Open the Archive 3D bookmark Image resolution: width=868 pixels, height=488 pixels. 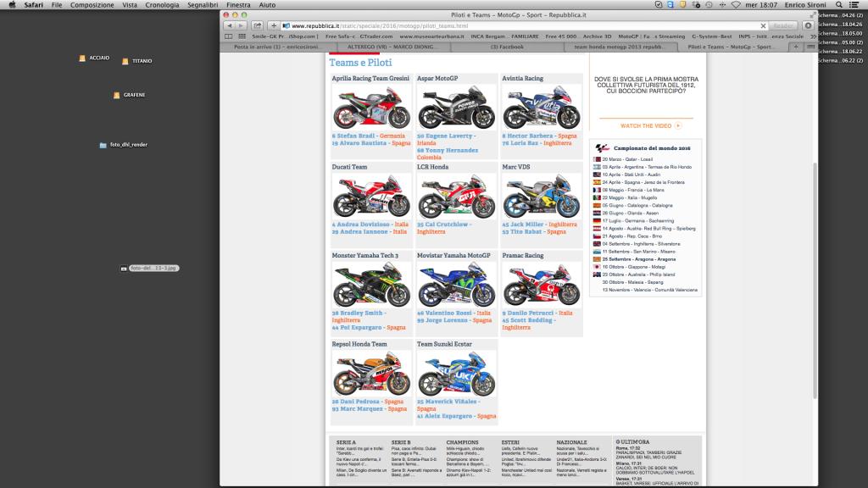tap(598, 36)
